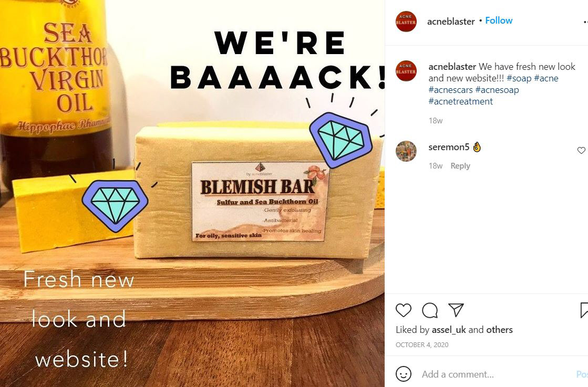
Task: Reply to seremon5's comment
Action: [x=460, y=166]
